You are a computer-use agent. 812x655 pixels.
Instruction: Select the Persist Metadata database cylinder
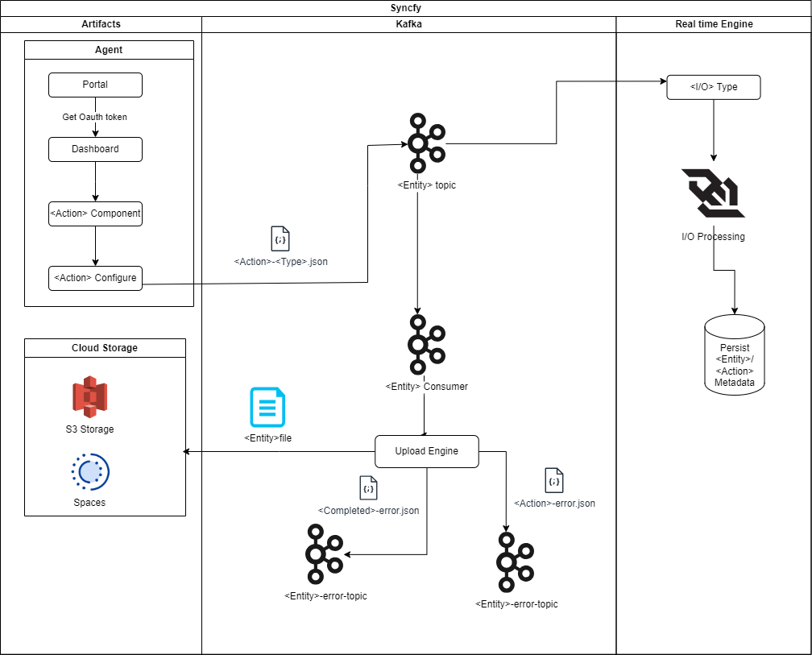click(735, 354)
